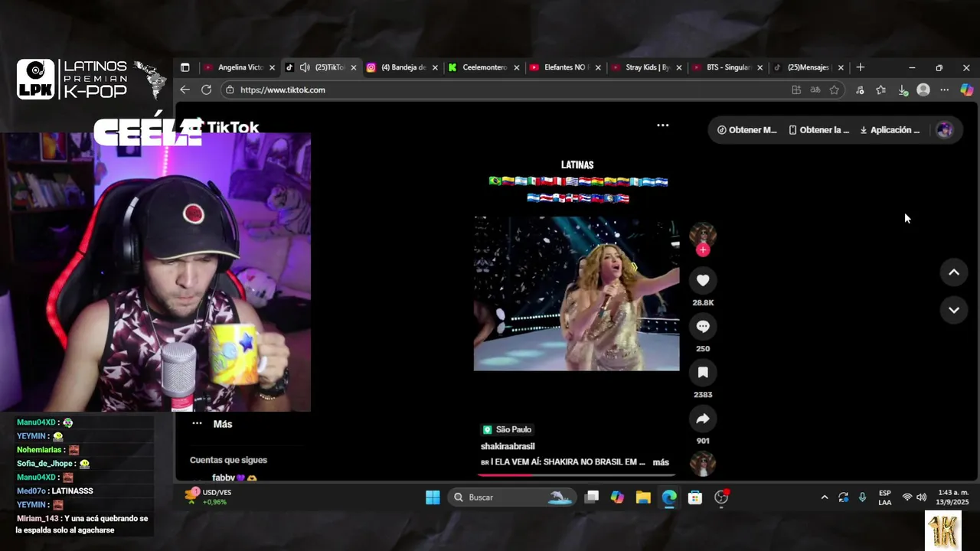Close the Ceelemontero tab

[517, 67]
